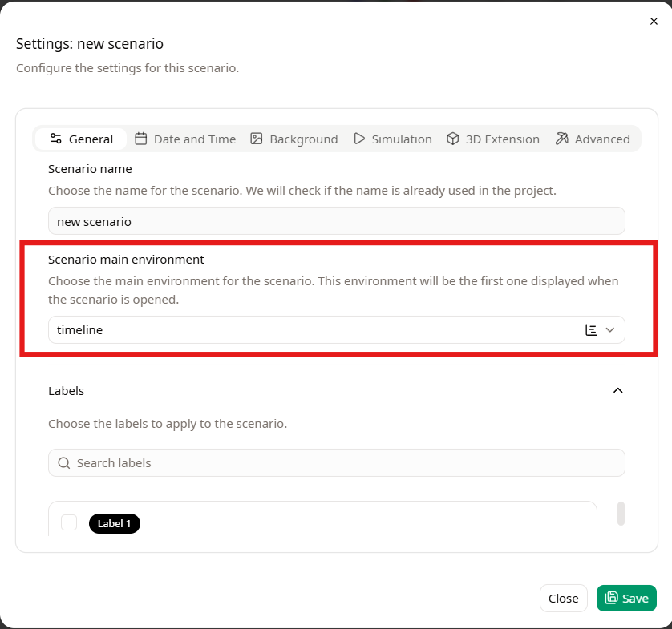
Task: Click the image icon next to Background
Action: 256,139
